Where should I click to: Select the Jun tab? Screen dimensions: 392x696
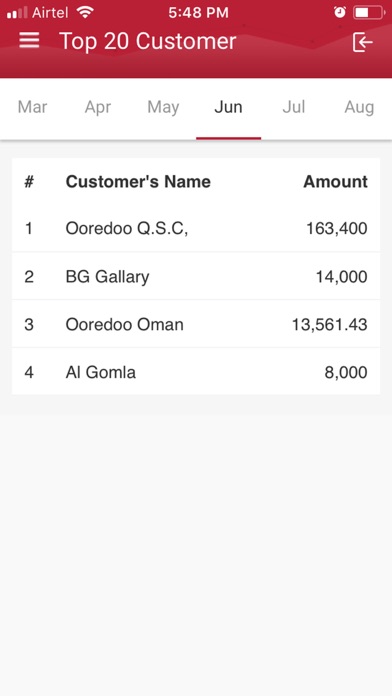coord(228,107)
